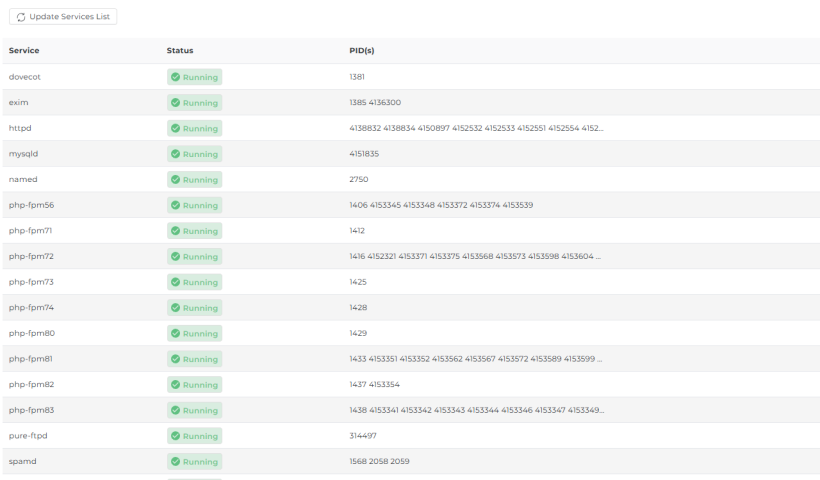Screen dimensions: 820x480
Task: Click PID value 1381 for dovecot
Action: click(x=357, y=77)
